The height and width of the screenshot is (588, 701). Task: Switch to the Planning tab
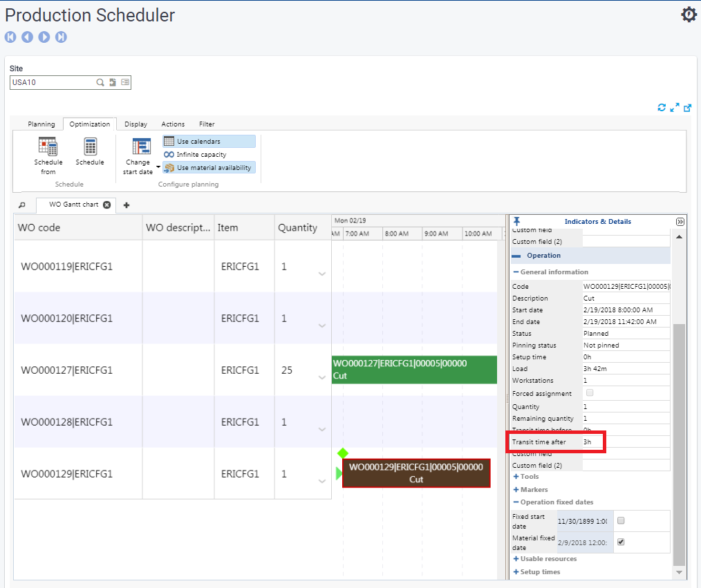coord(41,124)
